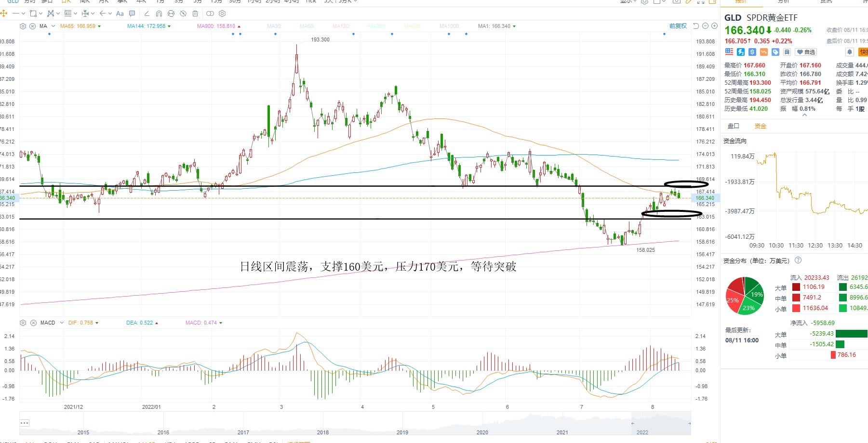Remove the MA indicator with X icon
The width and height of the screenshot is (868, 443).
pyautogui.click(x=32, y=26)
